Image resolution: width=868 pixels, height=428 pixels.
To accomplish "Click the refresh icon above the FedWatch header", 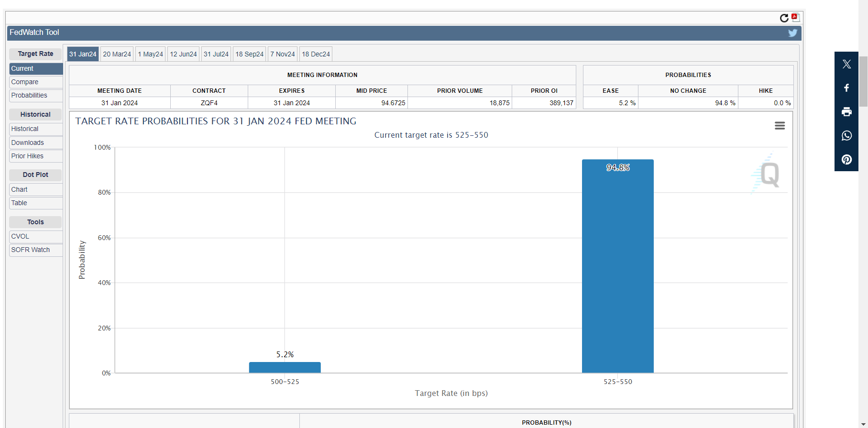I will [784, 18].
